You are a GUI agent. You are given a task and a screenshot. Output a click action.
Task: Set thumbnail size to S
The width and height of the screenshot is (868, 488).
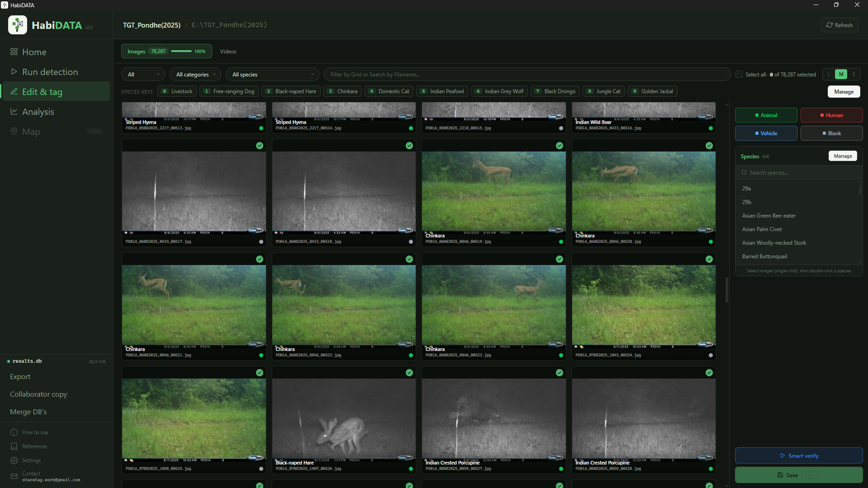click(854, 74)
